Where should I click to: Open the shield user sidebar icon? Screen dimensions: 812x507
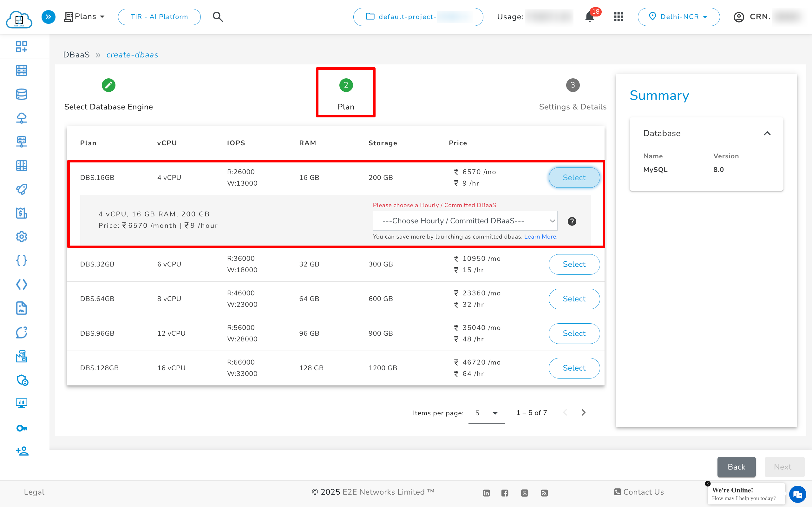click(22, 380)
